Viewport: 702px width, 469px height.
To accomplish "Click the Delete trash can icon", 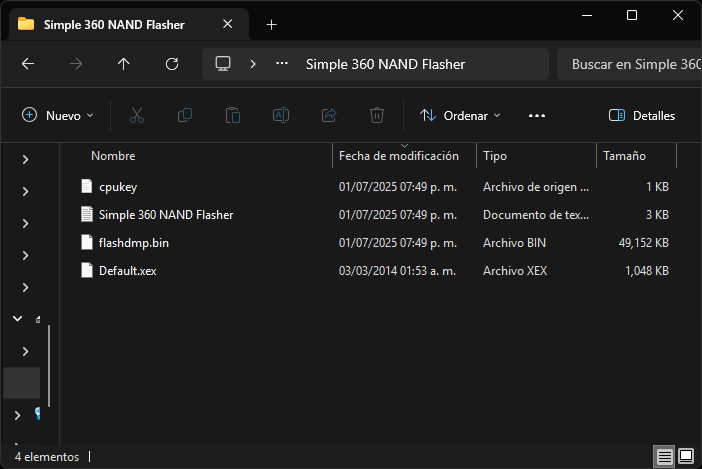I will point(377,115).
